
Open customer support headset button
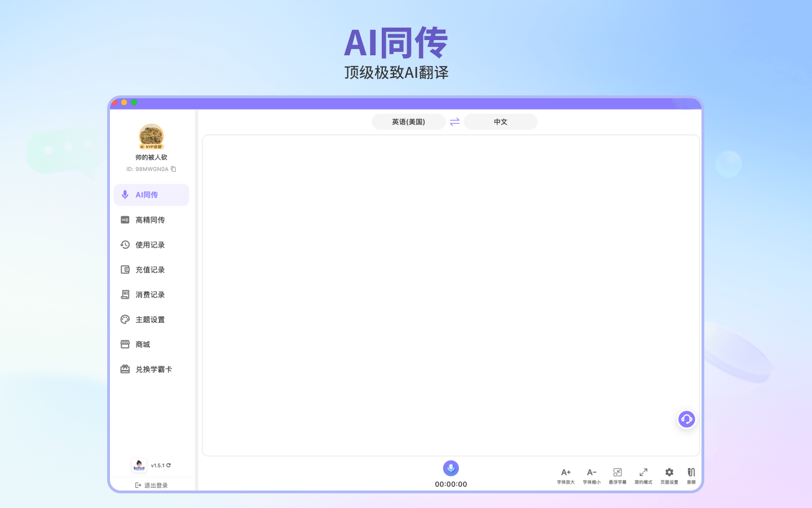(686, 419)
